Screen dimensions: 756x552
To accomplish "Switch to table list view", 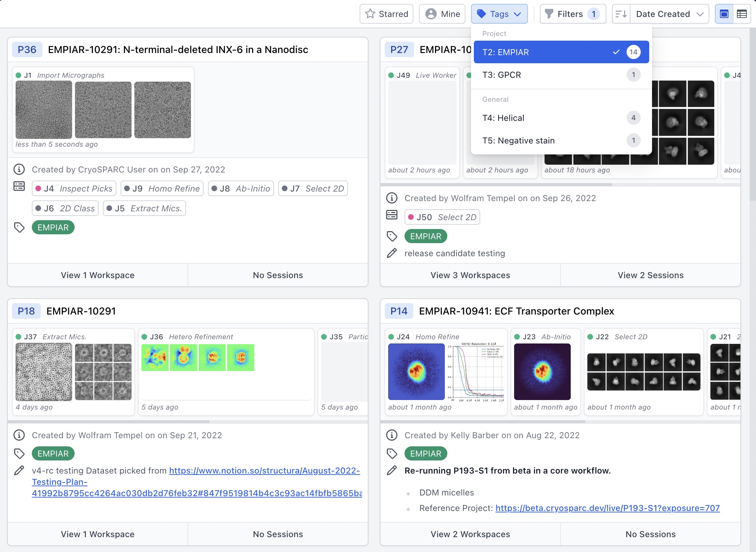I will click(742, 14).
